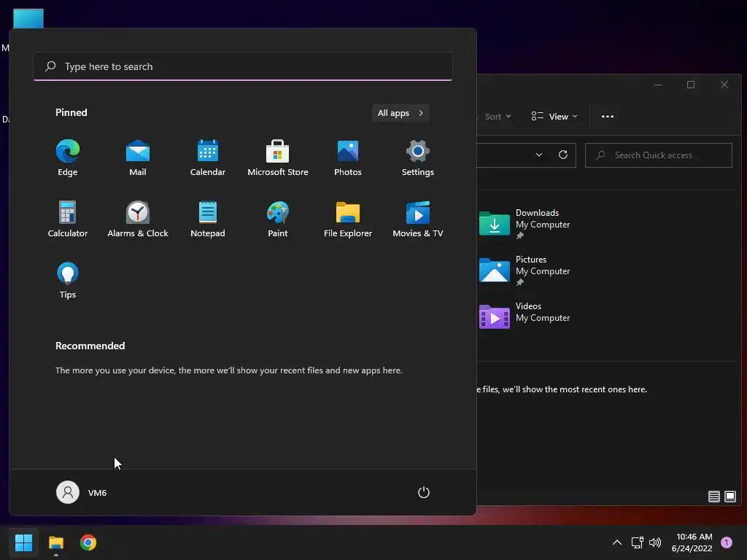Open Settings from the Start menu
Viewport: 747px width, 560px height.
[418, 158]
